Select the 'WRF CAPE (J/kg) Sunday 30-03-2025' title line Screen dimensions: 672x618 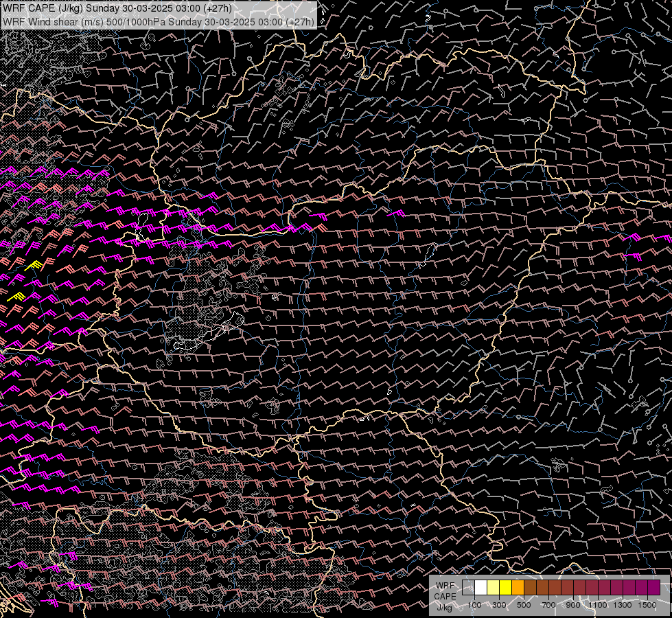(117, 8)
